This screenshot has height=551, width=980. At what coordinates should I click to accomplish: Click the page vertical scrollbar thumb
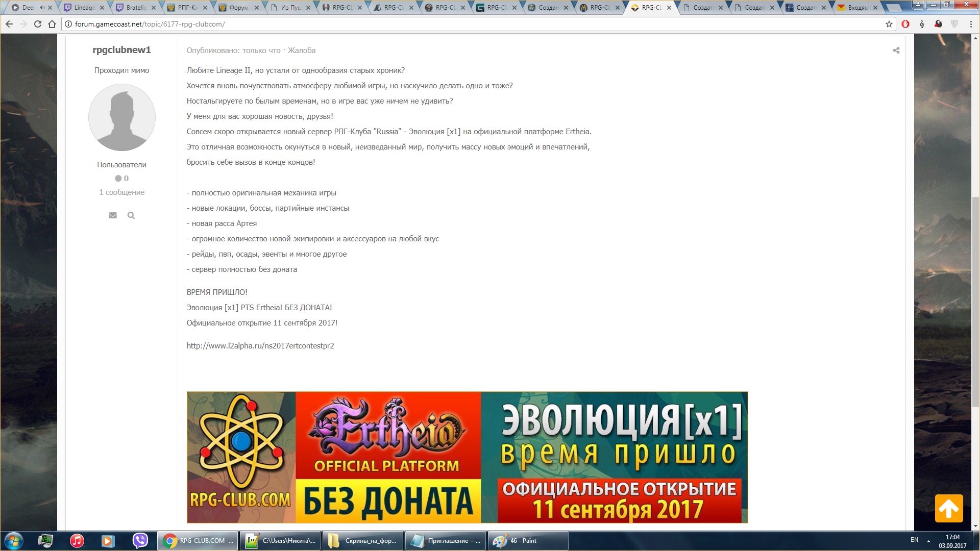pos(975,301)
